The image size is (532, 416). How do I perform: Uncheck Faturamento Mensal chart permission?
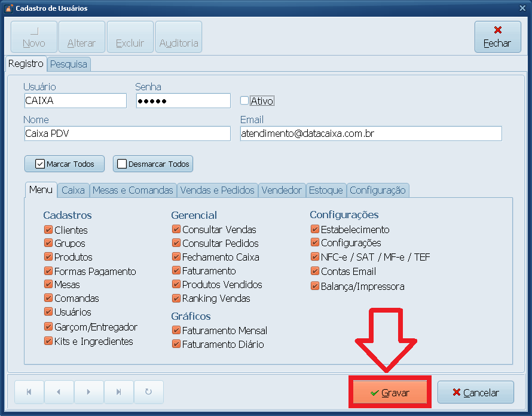176,330
